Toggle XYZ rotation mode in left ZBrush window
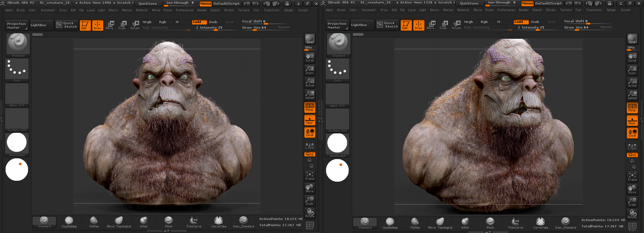 (x=310, y=154)
